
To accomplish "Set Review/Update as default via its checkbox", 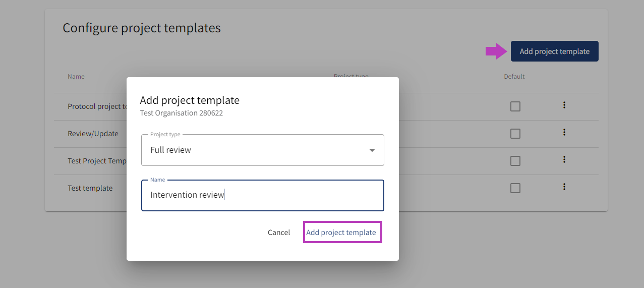I will pos(515,134).
